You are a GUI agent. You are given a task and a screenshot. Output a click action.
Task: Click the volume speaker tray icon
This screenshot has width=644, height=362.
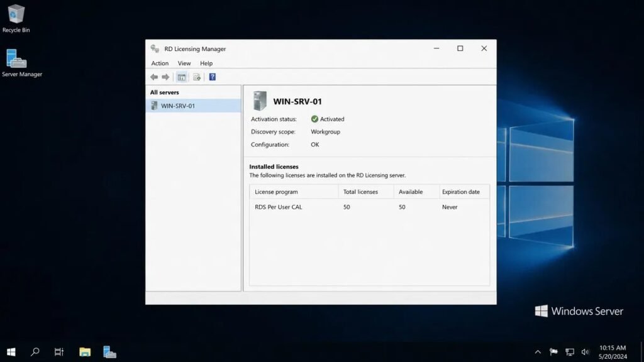[586, 352]
